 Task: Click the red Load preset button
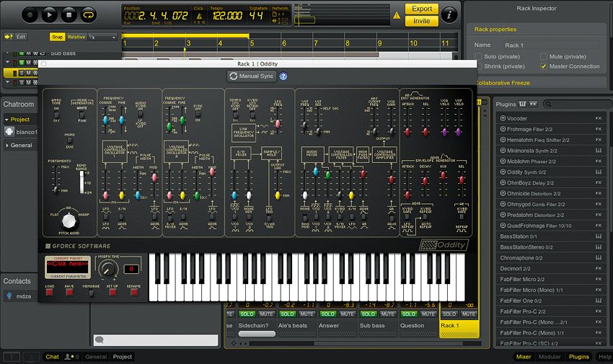coord(49,292)
